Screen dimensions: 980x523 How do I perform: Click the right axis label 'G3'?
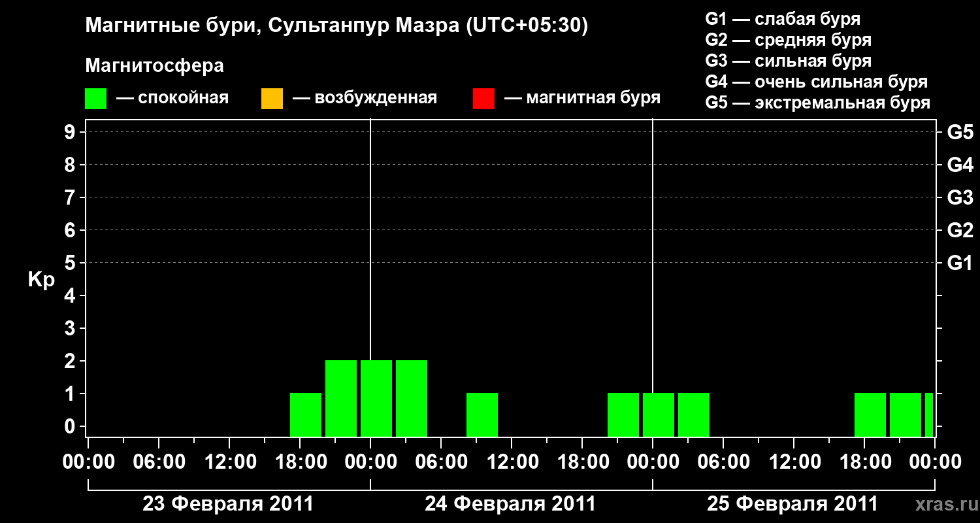click(x=960, y=198)
